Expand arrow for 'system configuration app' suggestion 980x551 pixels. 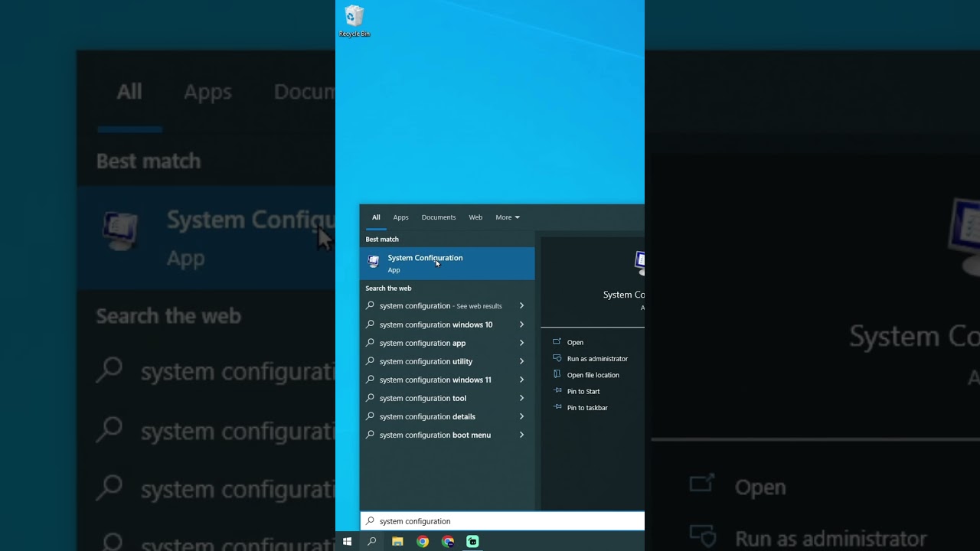pyautogui.click(x=521, y=343)
